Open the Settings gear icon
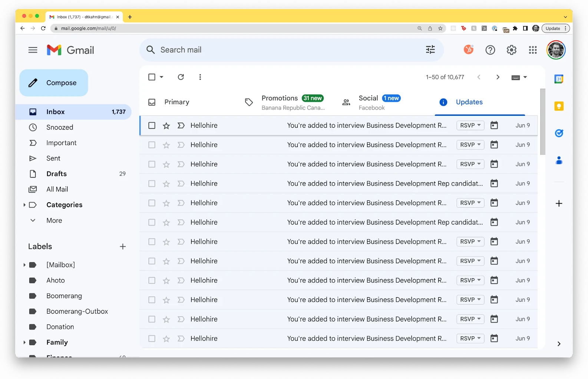588x379 pixels. (x=511, y=50)
